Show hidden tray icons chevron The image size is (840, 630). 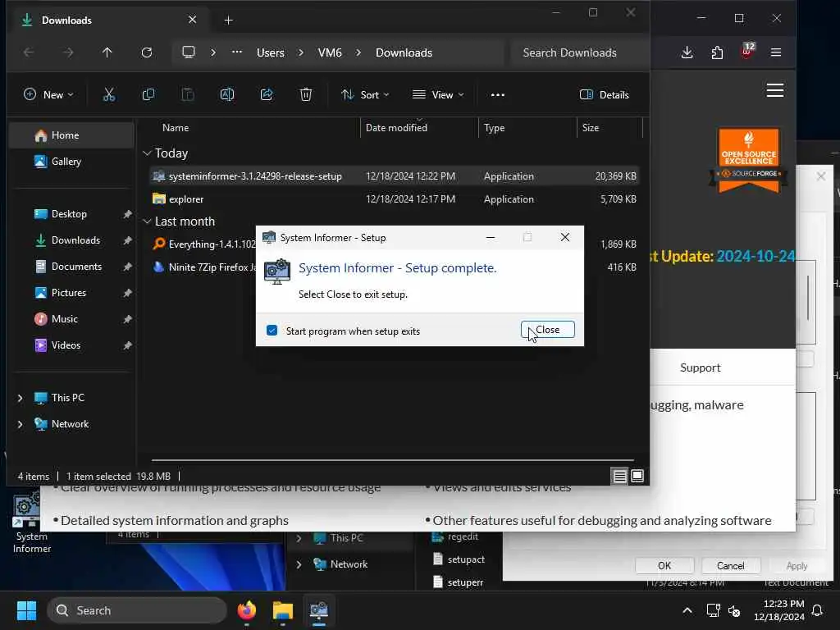coord(687,610)
